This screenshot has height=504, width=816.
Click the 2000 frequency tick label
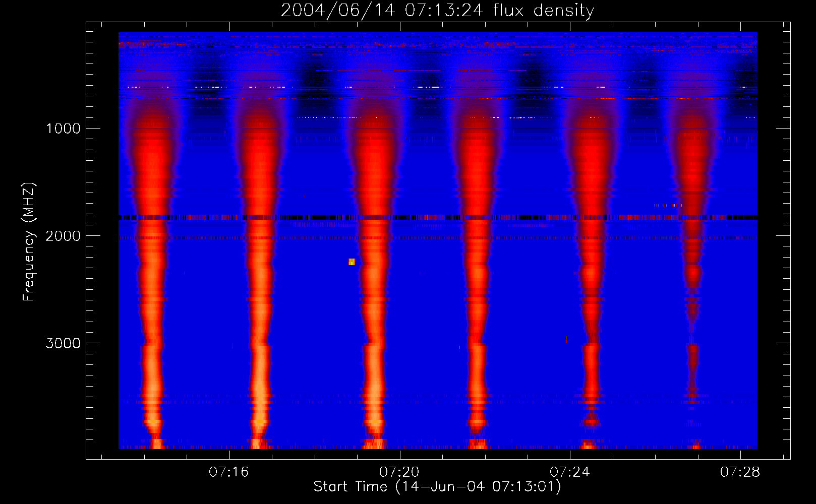[x=63, y=236]
